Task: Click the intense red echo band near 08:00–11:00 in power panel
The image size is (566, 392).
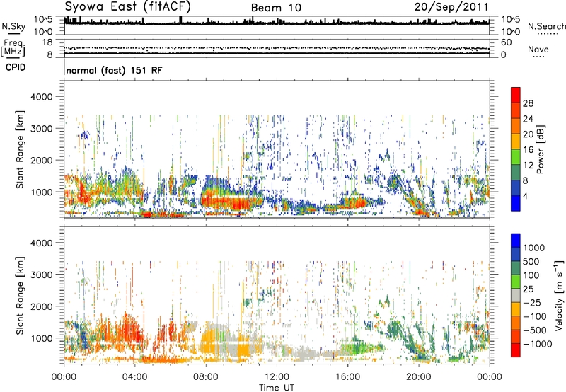Action: click(x=231, y=202)
